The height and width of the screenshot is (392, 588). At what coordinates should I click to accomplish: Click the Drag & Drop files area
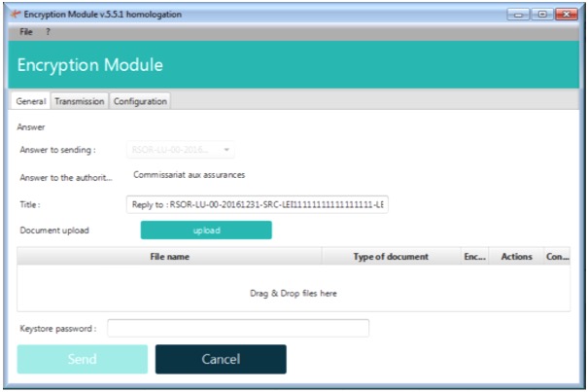pyautogui.click(x=293, y=292)
